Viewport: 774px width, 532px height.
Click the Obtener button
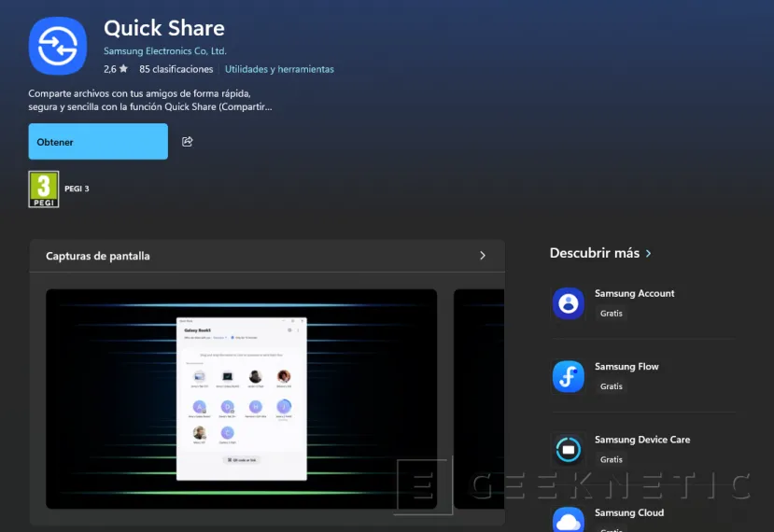click(98, 142)
